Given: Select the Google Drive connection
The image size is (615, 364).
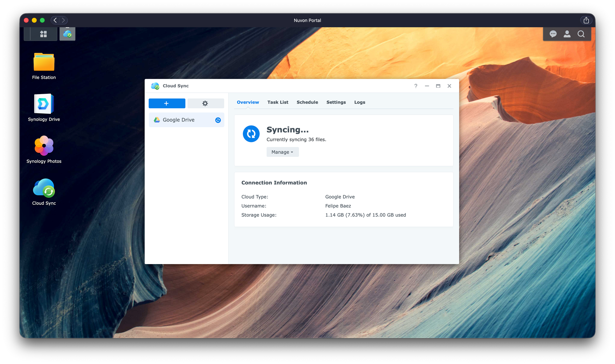Looking at the screenshot, I should pyautogui.click(x=179, y=120).
